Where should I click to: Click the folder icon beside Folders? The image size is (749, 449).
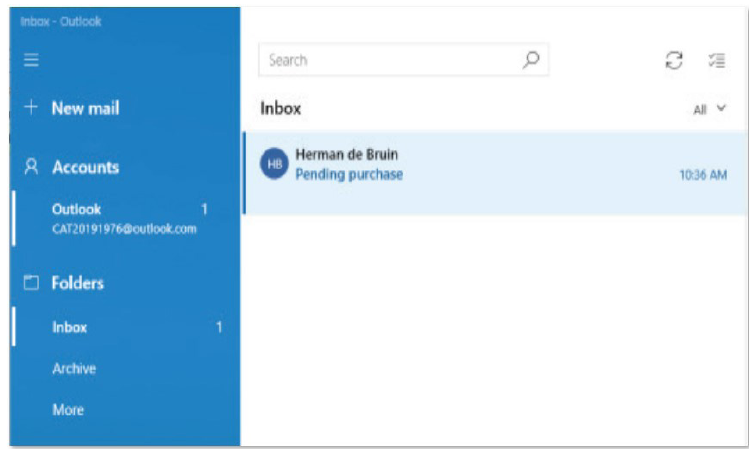pos(31,282)
